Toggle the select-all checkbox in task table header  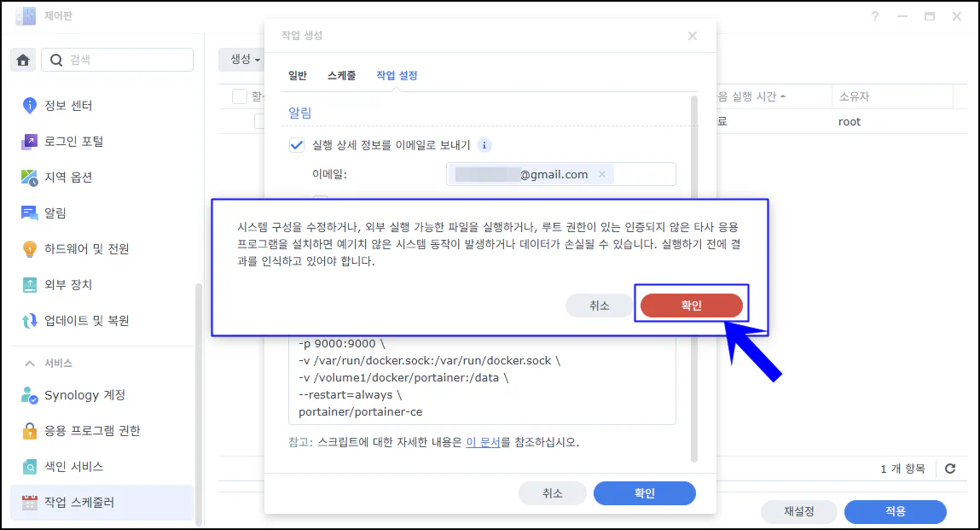[240, 96]
